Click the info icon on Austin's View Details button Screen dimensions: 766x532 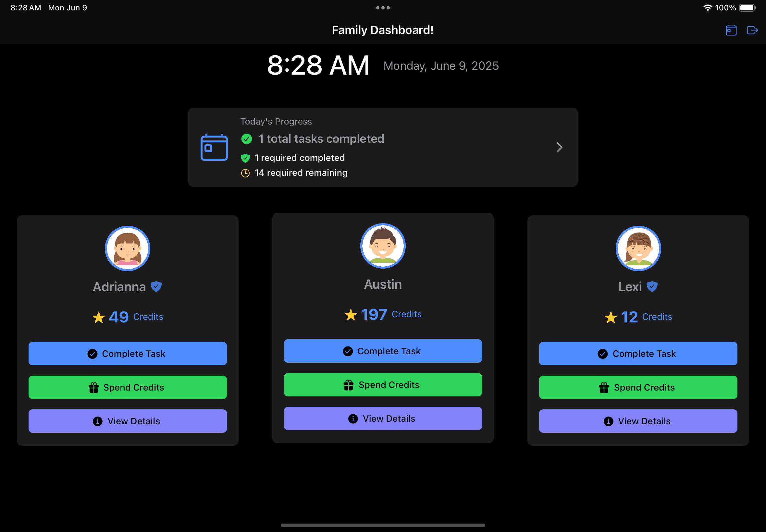(352, 418)
